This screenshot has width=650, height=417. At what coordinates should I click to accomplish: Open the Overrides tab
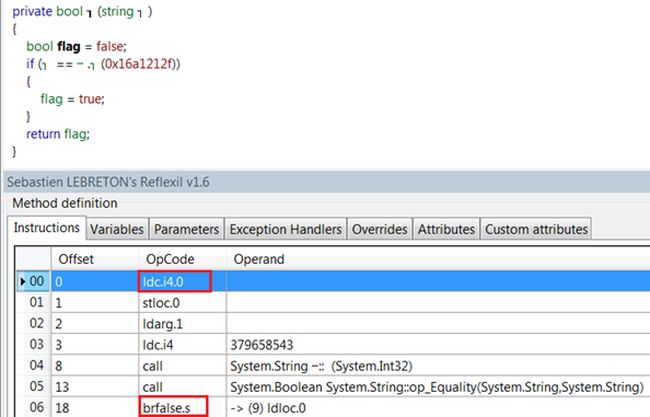pos(379,229)
